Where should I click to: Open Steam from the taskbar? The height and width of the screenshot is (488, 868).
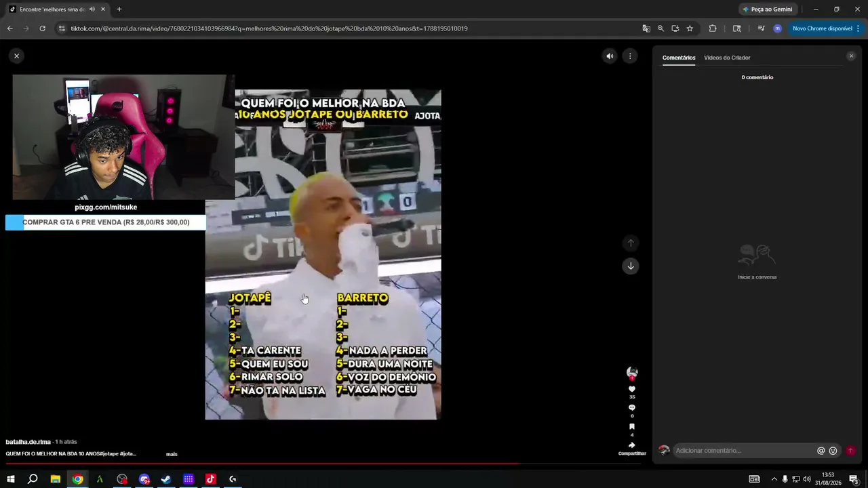(x=166, y=479)
